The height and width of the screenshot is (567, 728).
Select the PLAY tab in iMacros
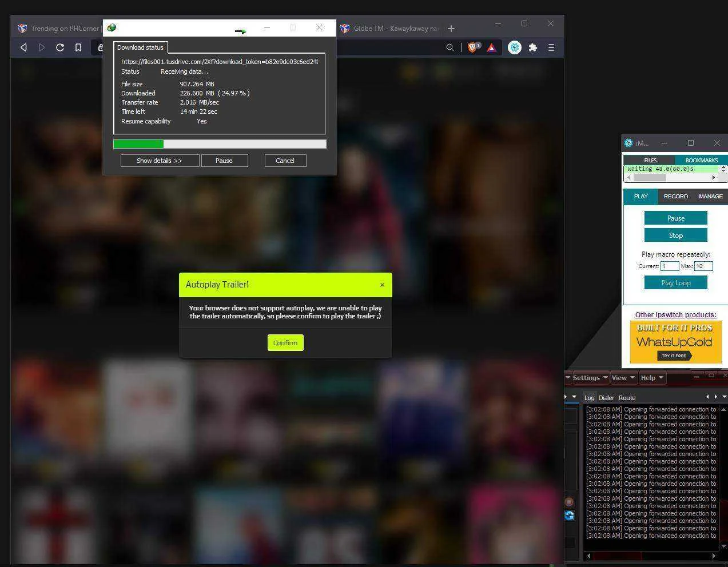point(641,196)
